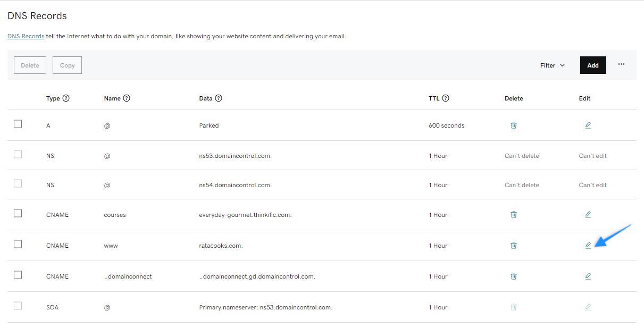Viewport: 644px width, 336px height.
Task: Open the TTL help tooltip
Action: (446, 98)
